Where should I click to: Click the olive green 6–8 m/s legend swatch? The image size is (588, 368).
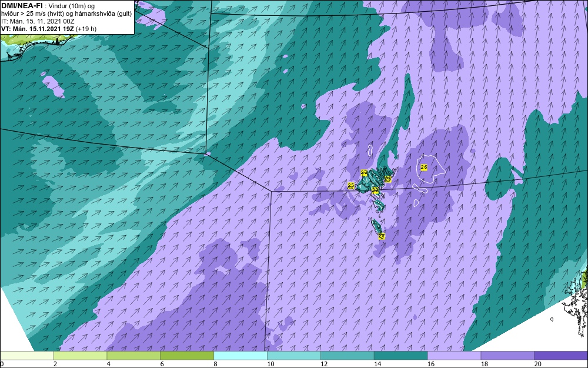(x=187, y=356)
